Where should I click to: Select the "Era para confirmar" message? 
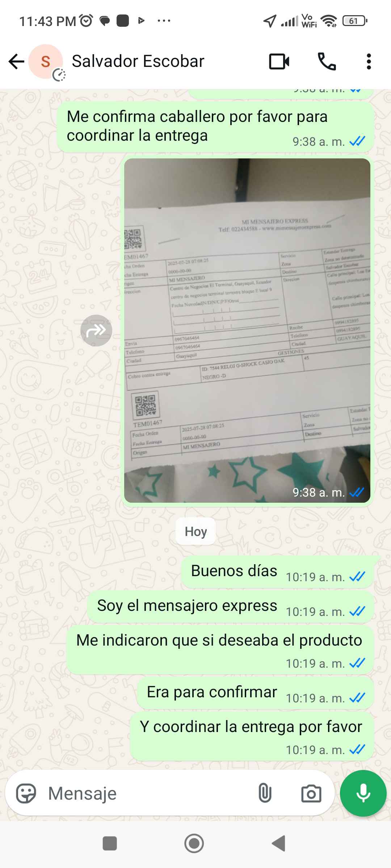pos(255,693)
